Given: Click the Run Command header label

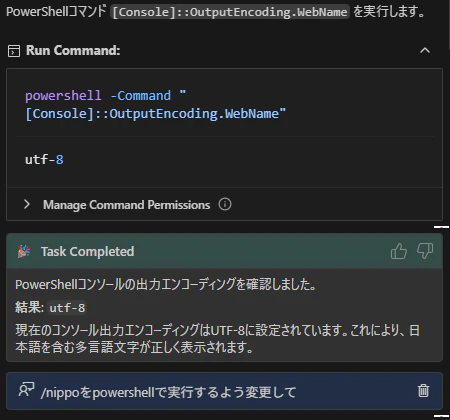Looking at the screenshot, I should (73, 51).
